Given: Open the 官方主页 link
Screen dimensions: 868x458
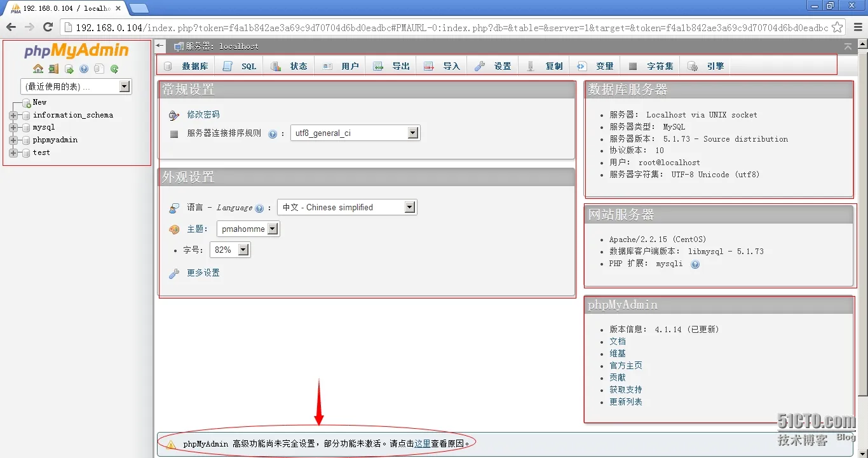Looking at the screenshot, I should 626,366.
